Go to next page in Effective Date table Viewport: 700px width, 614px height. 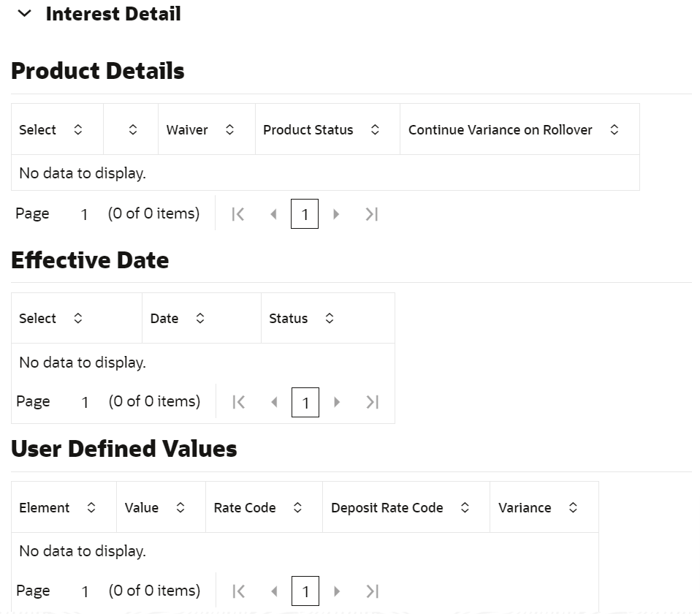pyautogui.click(x=337, y=402)
